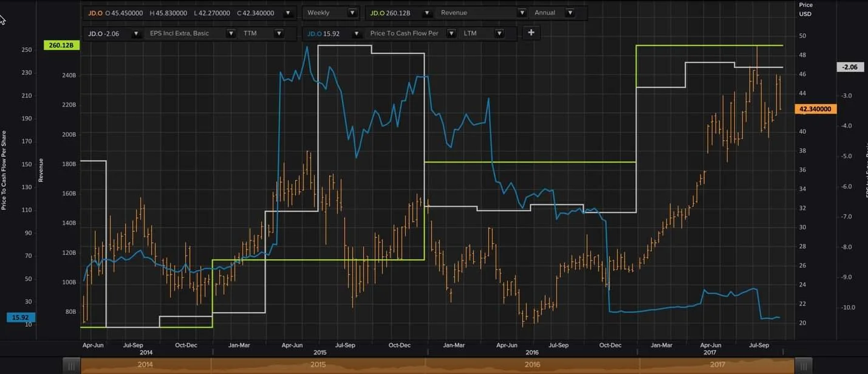Click the plus icon to add a series

[531, 33]
